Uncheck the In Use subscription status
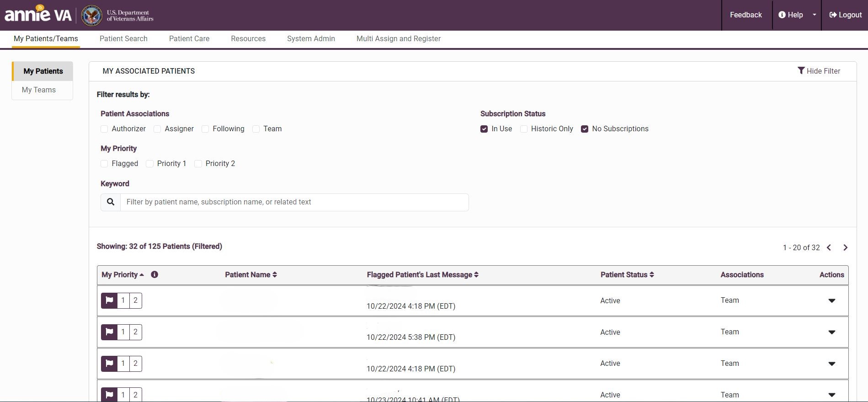868x402 pixels. click(x=484, y=129)
